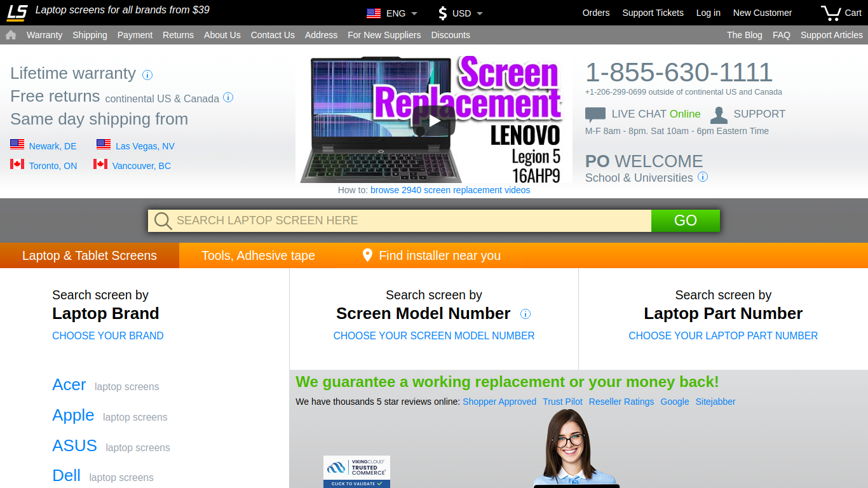Screen dimensions: 868x488
Task: Open the USD currency dropdown
Action: (x=468, y=13)
